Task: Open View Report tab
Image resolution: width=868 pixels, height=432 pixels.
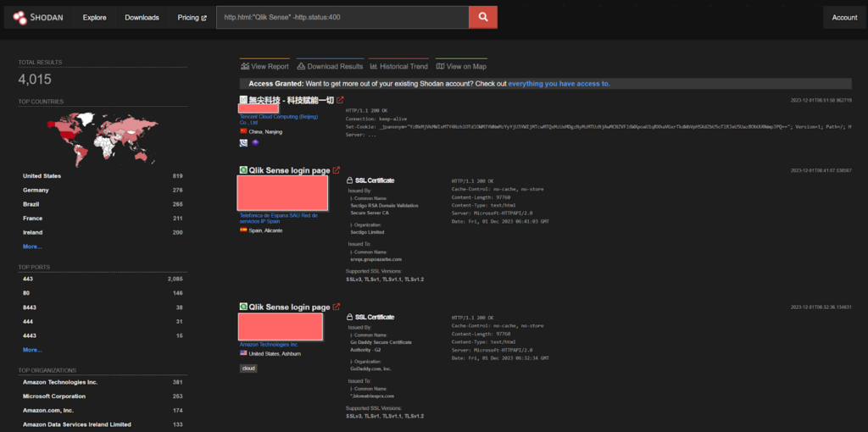Action: point(264,66)
